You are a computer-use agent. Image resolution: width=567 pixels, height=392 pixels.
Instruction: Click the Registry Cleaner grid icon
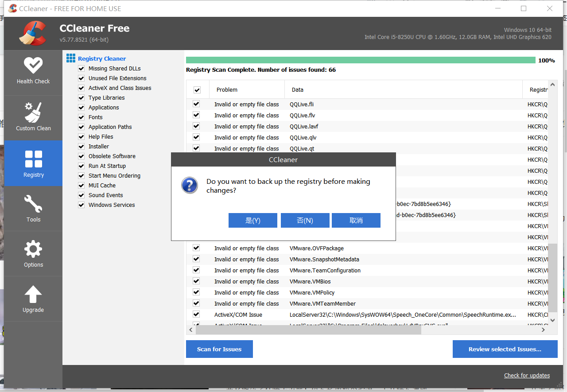pyautogui.click(x=71, y=58)
